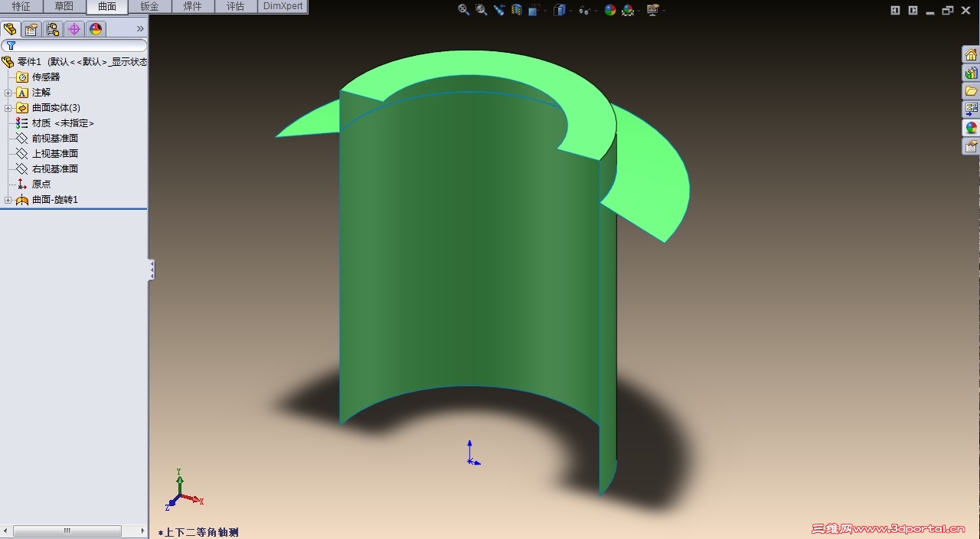This screenshot has width=980, height=539.
Task: Switch to the 草图 tab
Action: click(x=64, y=7)
